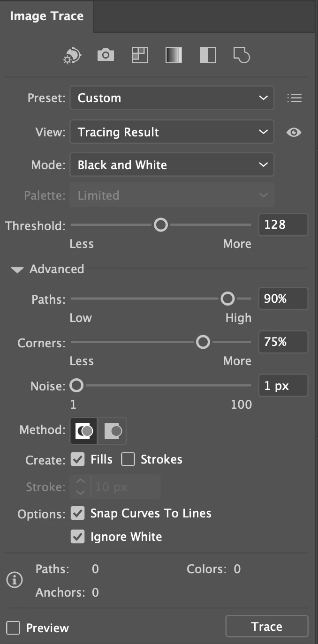Click the eye icon beside View

pyautogui.click(x=294, y=133)
